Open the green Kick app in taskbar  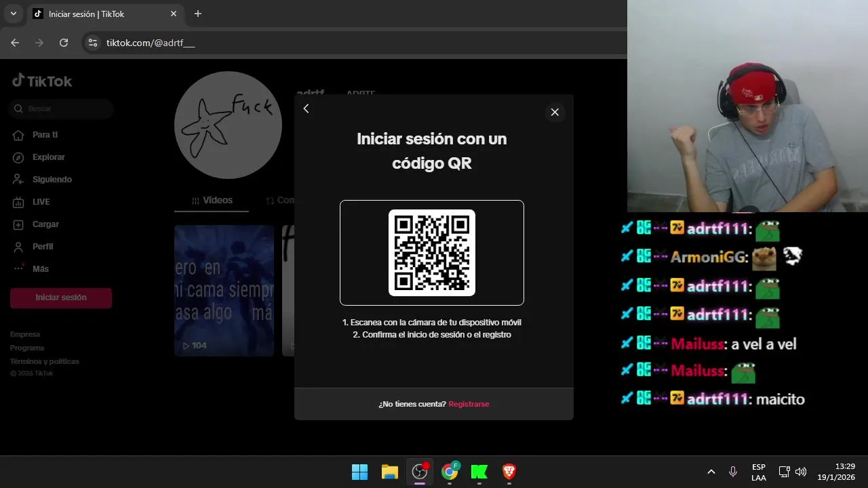pyautogui.click(x=479, y=472)
